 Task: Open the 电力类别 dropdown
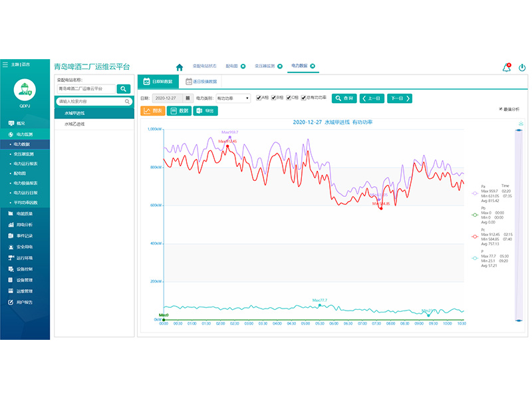[x=233, y=98]
